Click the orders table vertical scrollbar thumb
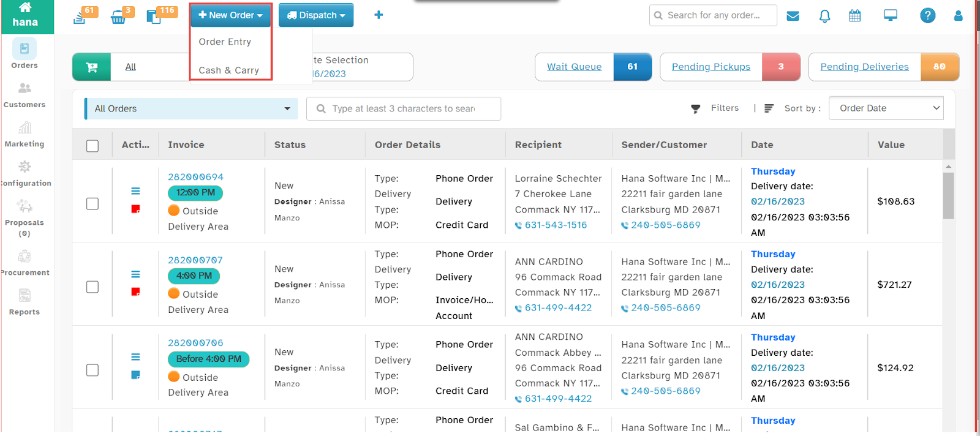The height and width of the screenshot is (436, 980). (948, 195)
